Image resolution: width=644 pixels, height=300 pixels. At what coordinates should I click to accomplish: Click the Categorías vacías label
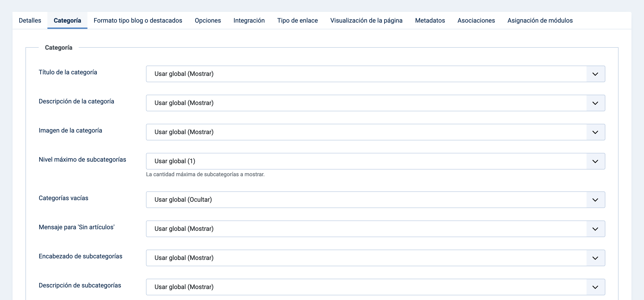[63, 198]
